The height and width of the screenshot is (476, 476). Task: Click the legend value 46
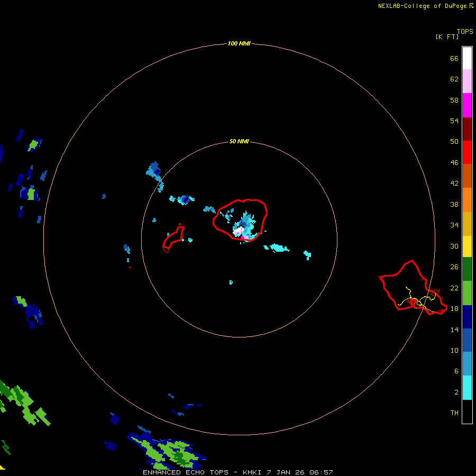[x=454, y=162]
